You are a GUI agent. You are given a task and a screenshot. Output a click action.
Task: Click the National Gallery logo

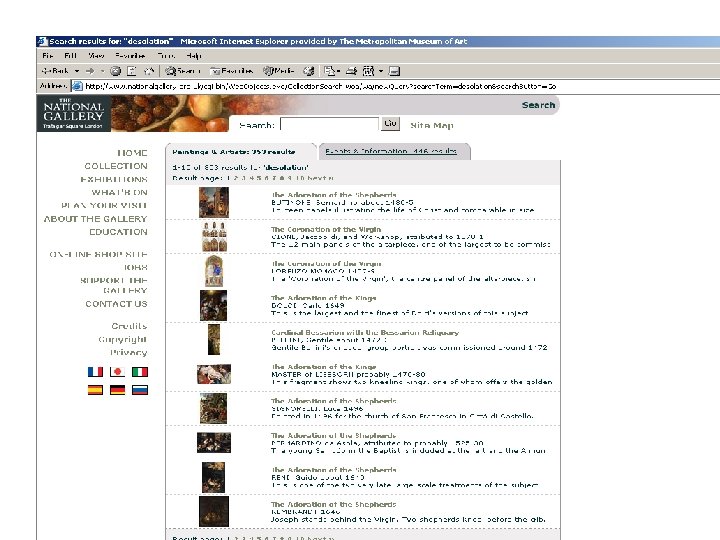[73, 113]
